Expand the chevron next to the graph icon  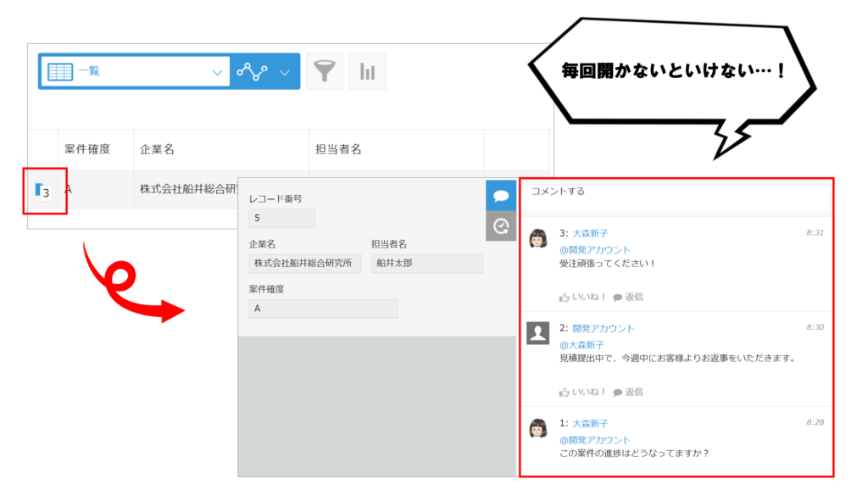[283, 70]
